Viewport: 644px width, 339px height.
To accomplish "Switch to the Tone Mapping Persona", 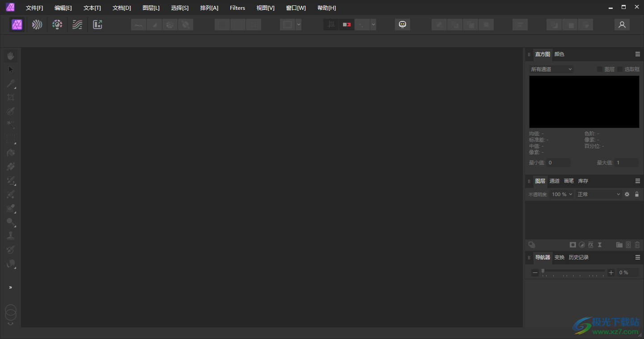I will 77,25.
